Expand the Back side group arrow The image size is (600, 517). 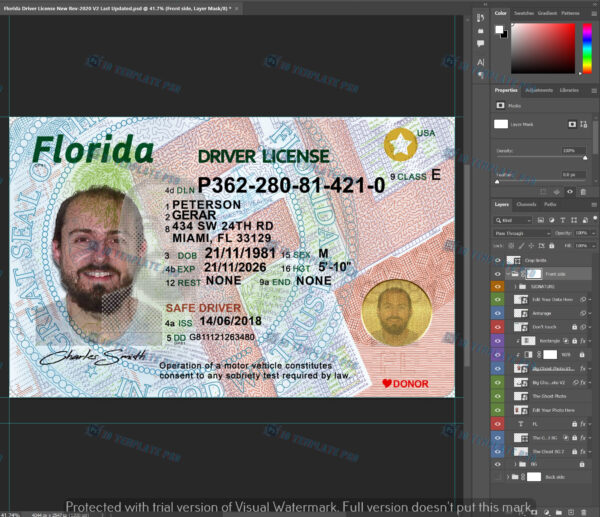point(508,477)
